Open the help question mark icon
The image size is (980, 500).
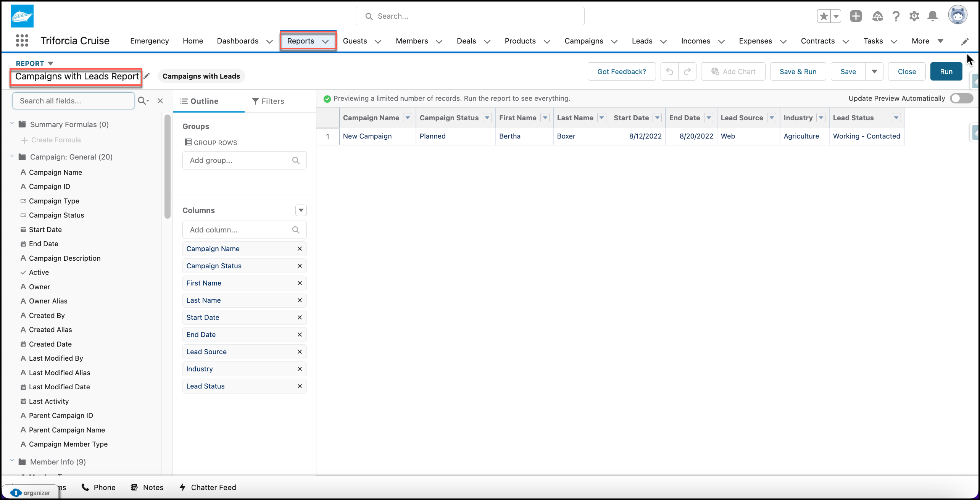(896, 16)
